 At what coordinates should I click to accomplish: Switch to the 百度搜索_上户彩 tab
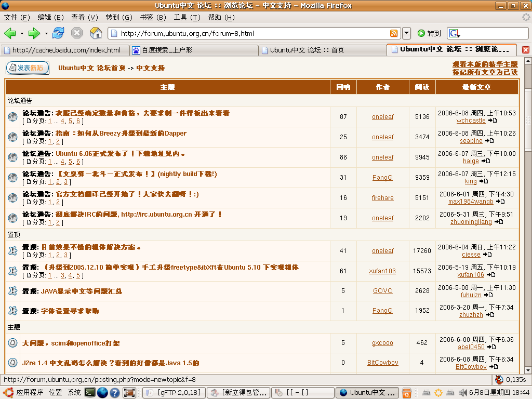194,50
